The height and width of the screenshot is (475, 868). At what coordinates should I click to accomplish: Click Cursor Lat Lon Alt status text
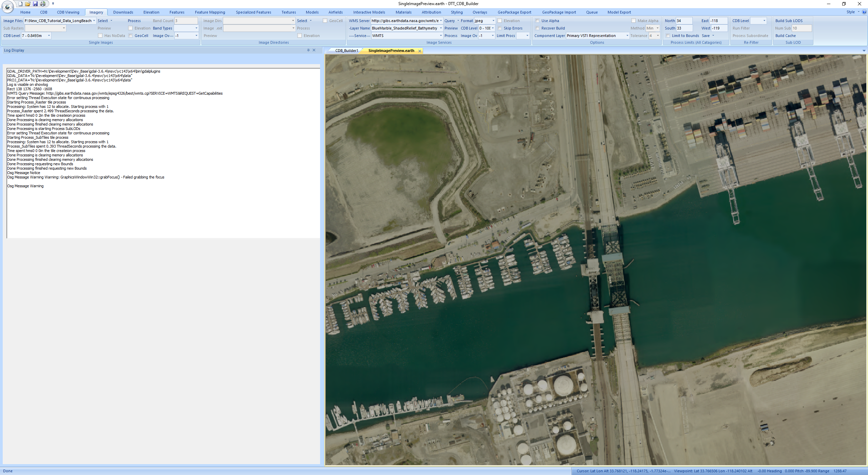coord(624,471)
